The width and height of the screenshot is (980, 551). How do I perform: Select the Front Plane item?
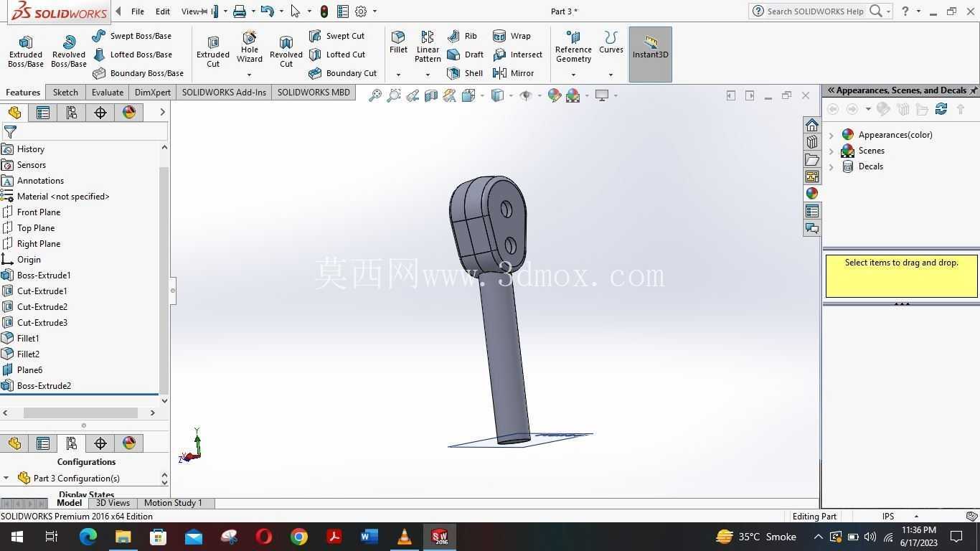coord(39,212)
